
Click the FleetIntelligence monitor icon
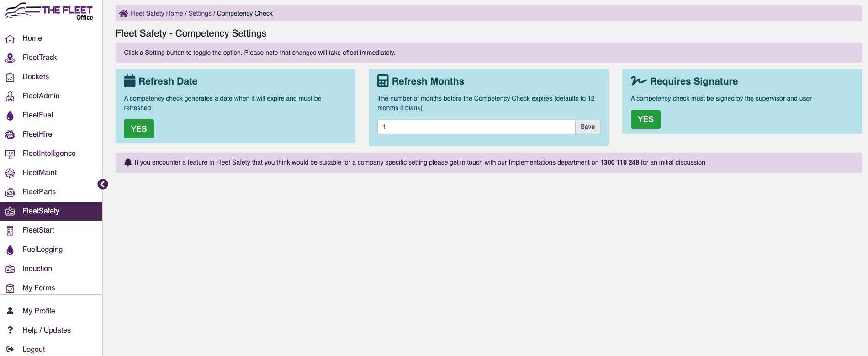[x=10, y=154]
